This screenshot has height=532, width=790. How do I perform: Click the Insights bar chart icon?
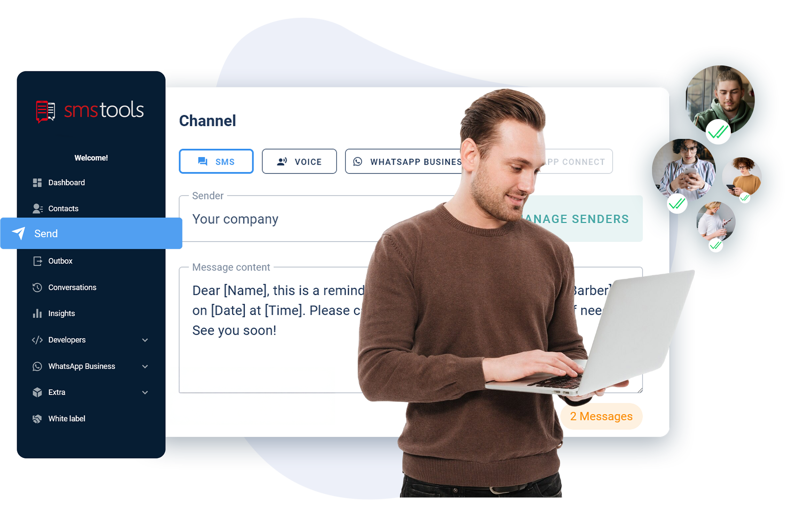(x=37, y=313)
